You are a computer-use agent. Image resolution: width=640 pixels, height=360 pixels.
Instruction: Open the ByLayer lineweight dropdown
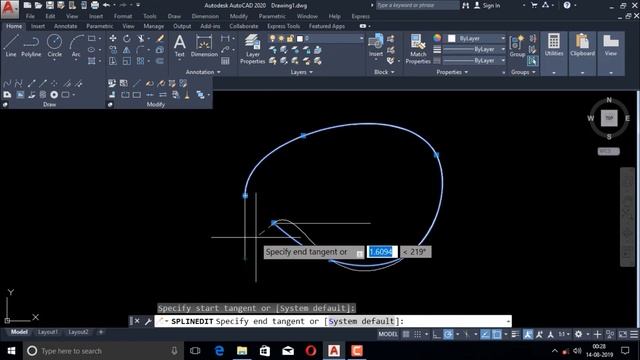point(503,49)
